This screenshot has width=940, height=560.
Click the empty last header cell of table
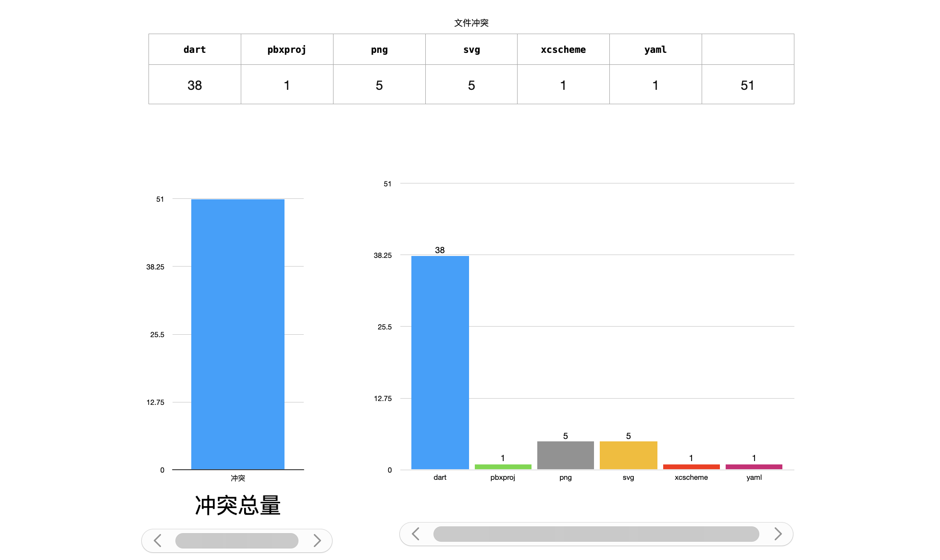coord(748,49)
